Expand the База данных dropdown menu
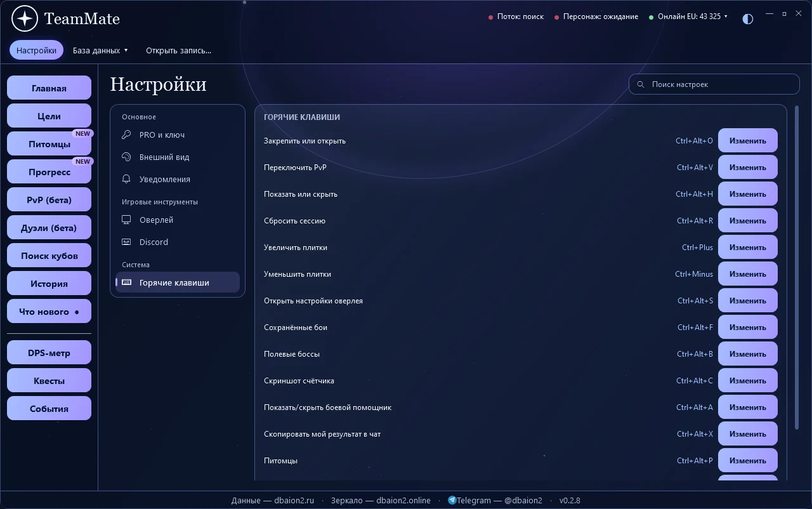This screenshot has width=812, height=509. [100, 50]
